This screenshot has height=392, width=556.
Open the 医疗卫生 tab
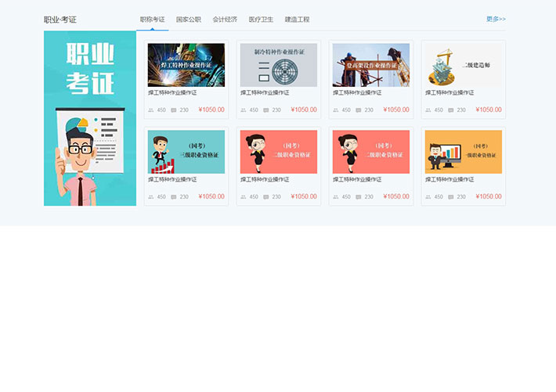pyautogui.click(x=261, y=19)
